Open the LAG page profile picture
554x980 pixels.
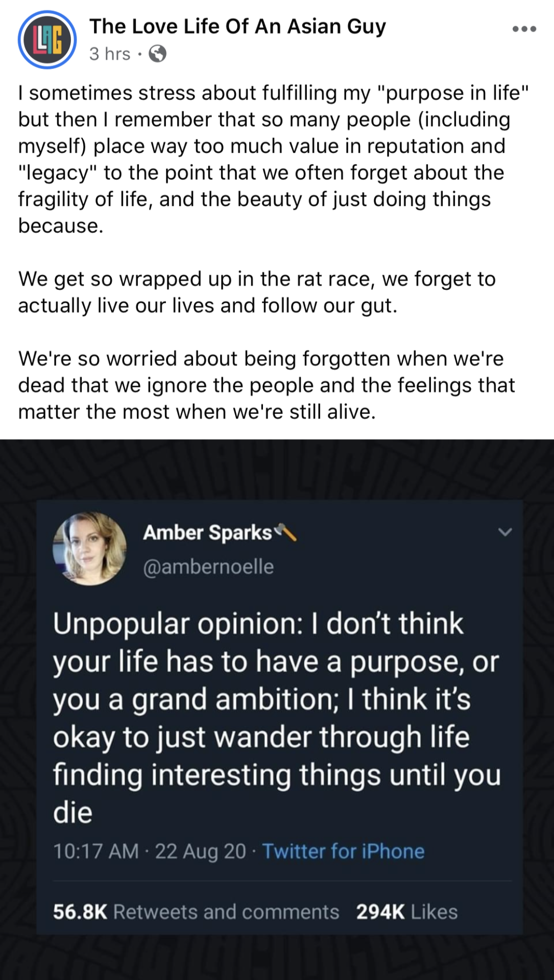(x=47, y=40)
